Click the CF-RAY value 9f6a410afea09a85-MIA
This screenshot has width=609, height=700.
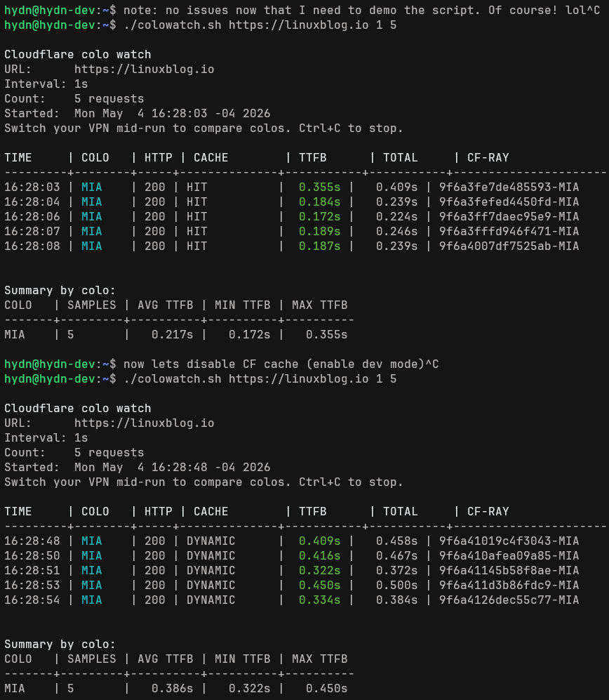[509, 556]
